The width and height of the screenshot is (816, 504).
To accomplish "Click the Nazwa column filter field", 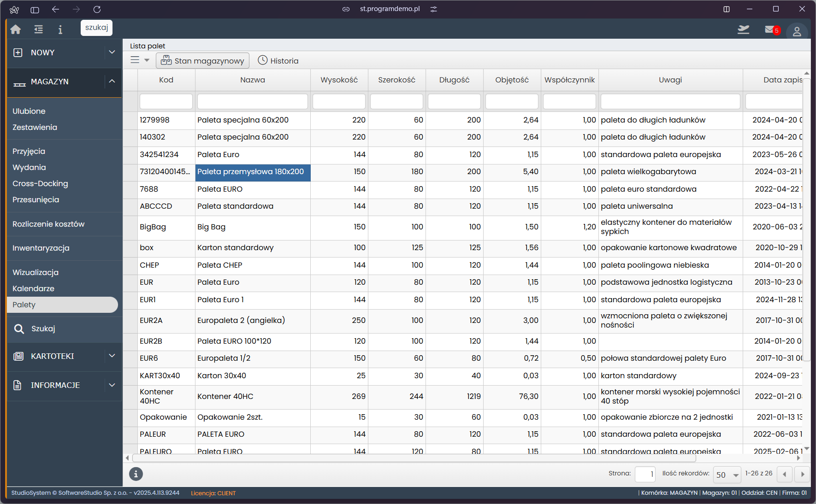I will (x=252, y=101).
